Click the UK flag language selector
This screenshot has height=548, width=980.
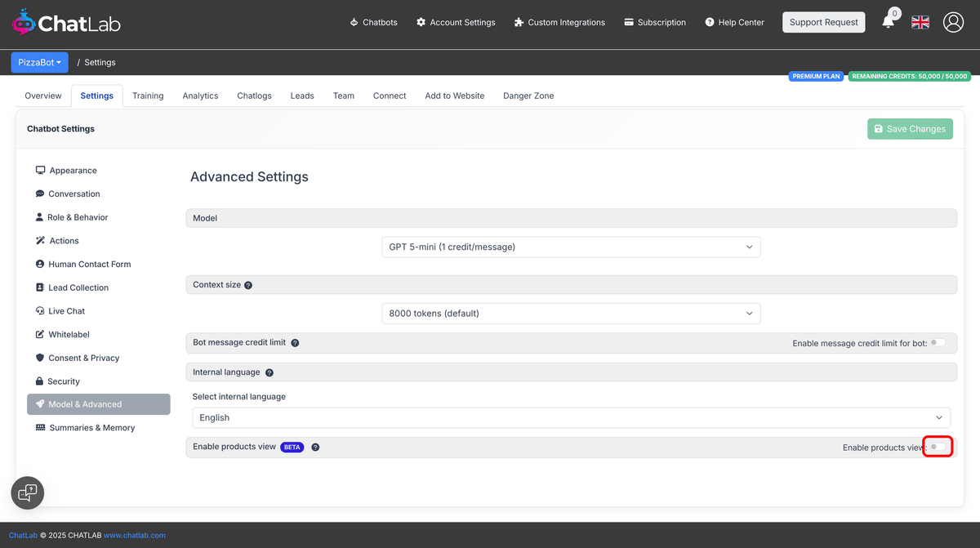(920, 22)
